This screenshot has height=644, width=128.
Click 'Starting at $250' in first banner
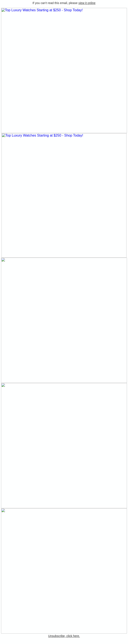coord(48,10)
